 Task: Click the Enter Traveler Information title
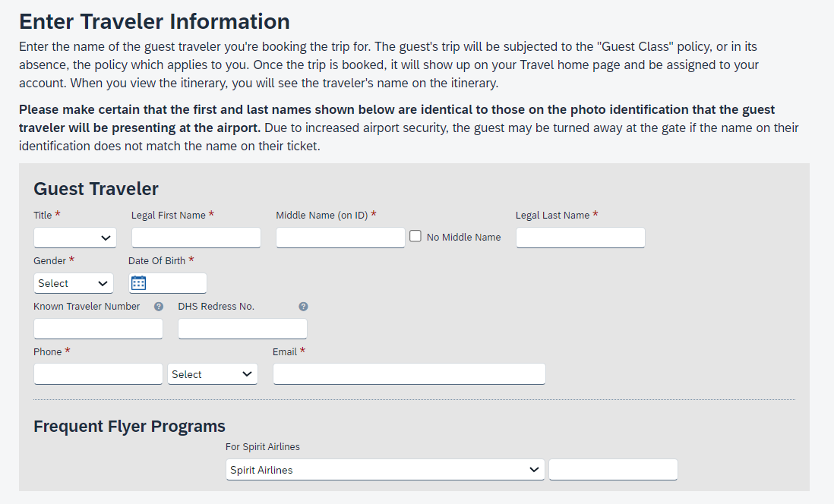tap(154, 21)
